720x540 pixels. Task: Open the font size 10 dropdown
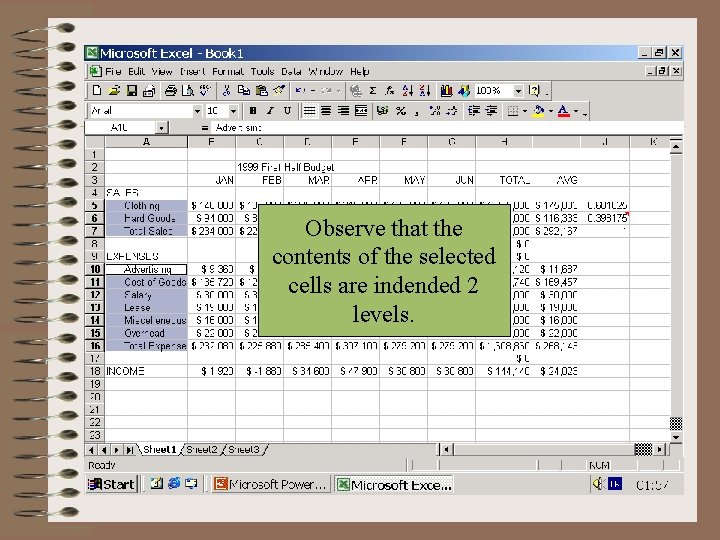233,111
